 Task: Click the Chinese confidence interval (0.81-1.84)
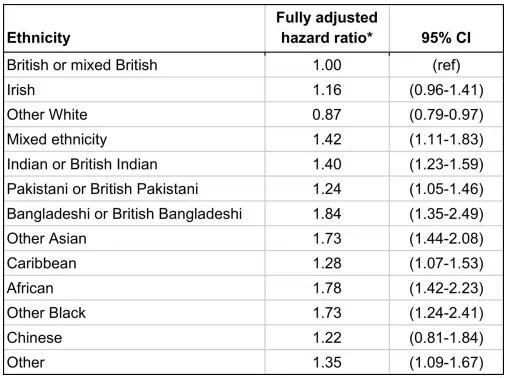(x=446, y=338)
